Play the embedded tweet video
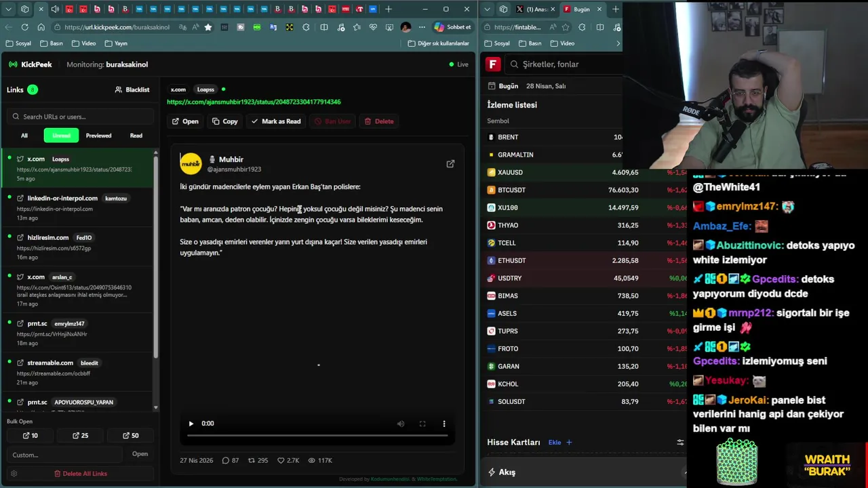 point(191,424)
